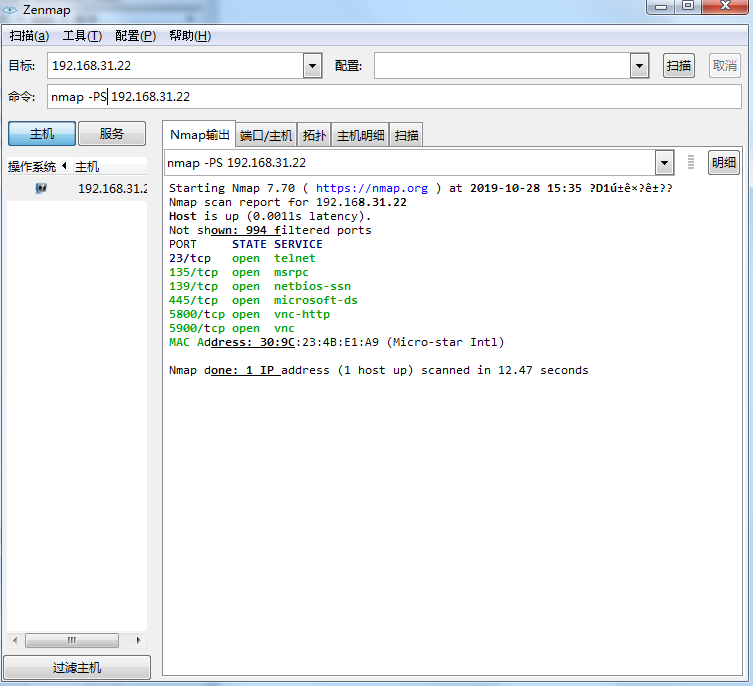Expand the profile (配置) dropdown arrow
This screenshot has height=686, width=753.
tap(639, 65)
